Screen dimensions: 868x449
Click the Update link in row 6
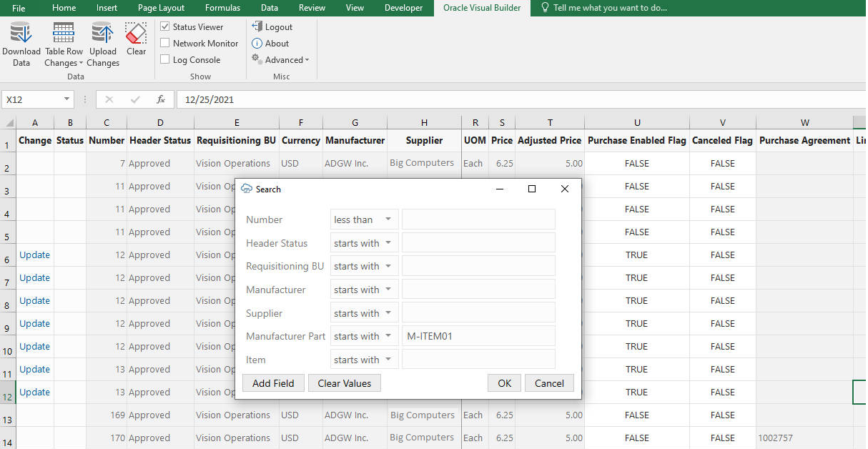point(34,255)
